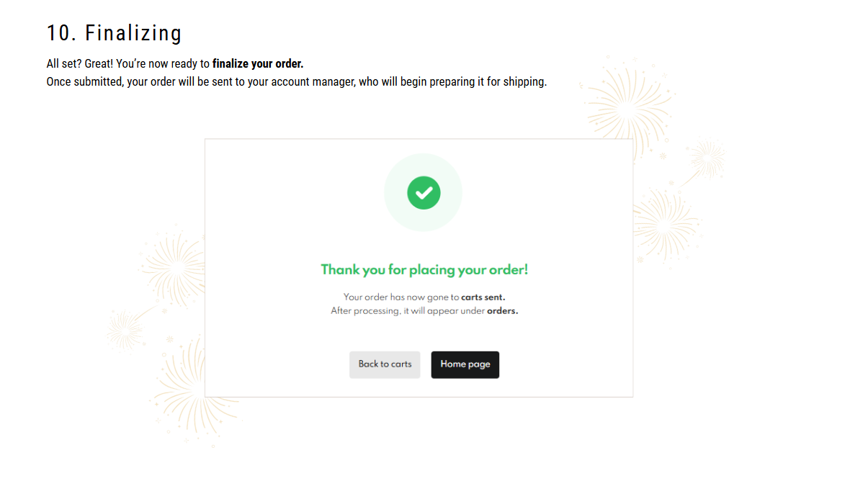The height and width of the screenshot is (481, 868).
Task: Click "Your order has now gone to" text
Action: point(401,297)
